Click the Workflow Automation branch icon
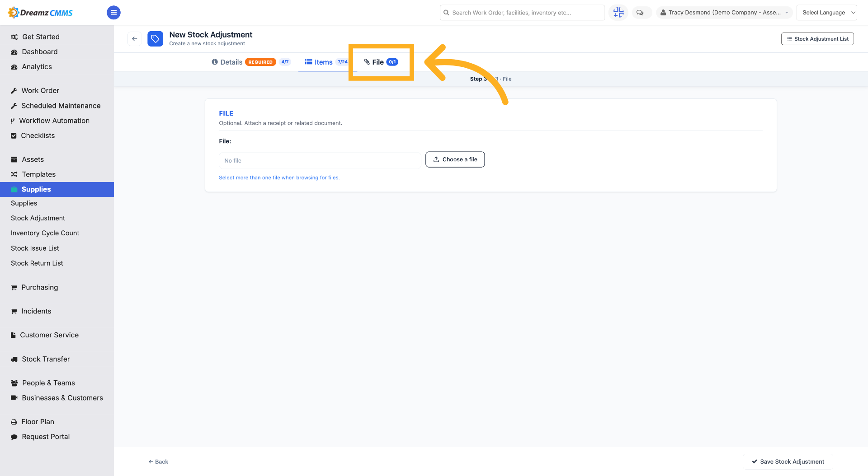 (x=13, y=121)
